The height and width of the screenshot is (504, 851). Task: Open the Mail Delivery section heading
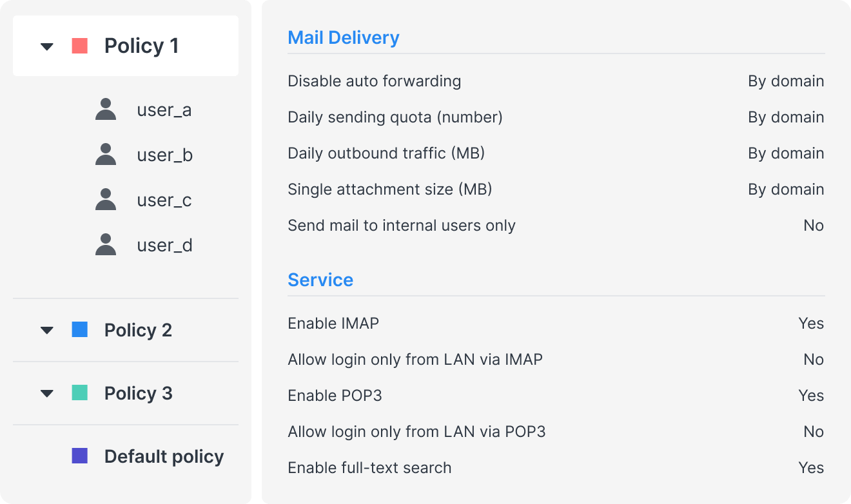pos(343,37)
